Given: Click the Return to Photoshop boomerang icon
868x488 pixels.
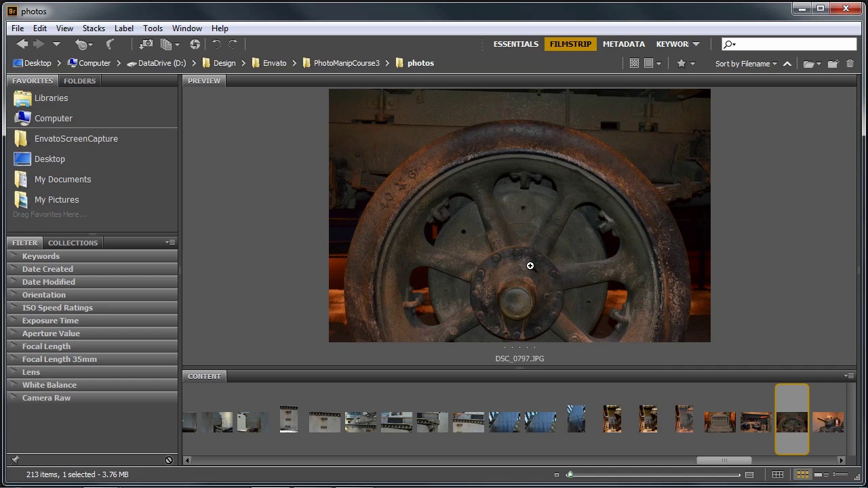Looking at the screenshot, I should click(110, 44).
